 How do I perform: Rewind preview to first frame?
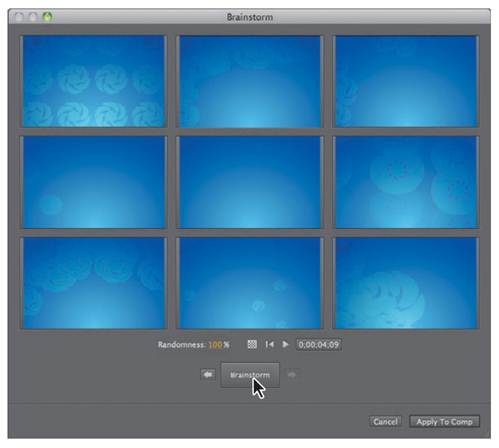(x=269, y=344)
